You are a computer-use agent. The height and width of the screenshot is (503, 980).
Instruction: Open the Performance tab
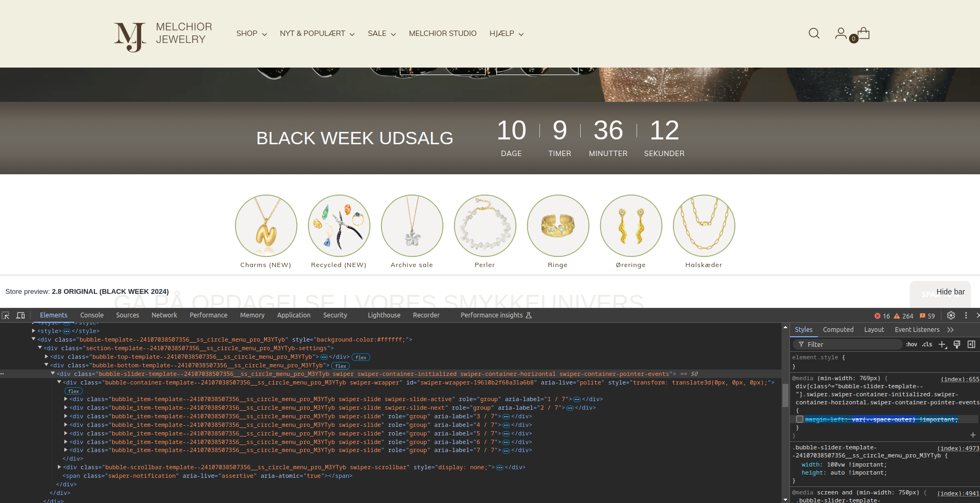tap(208, 315)
